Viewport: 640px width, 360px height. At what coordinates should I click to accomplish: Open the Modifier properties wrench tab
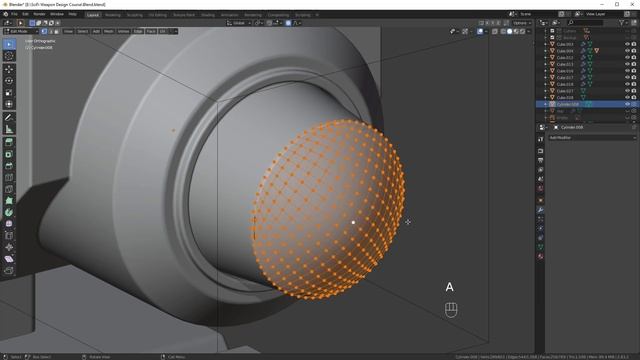point(540,210)
